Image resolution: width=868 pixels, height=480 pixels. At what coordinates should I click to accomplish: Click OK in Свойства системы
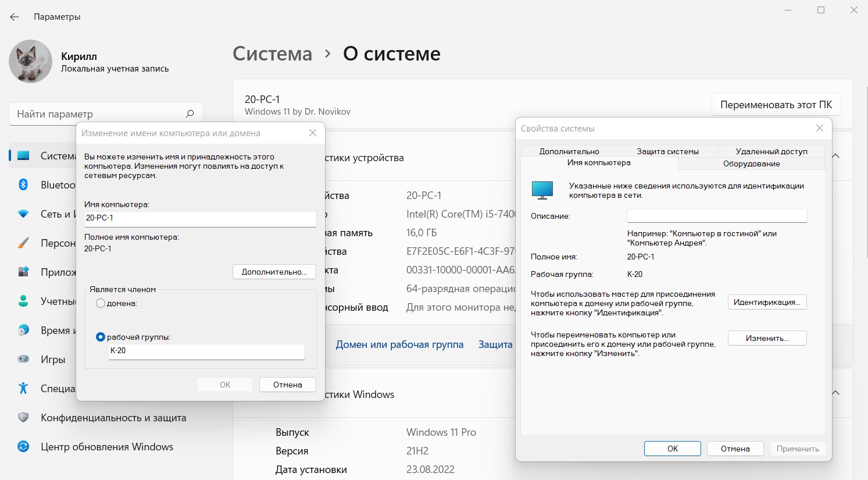[673, 449]
